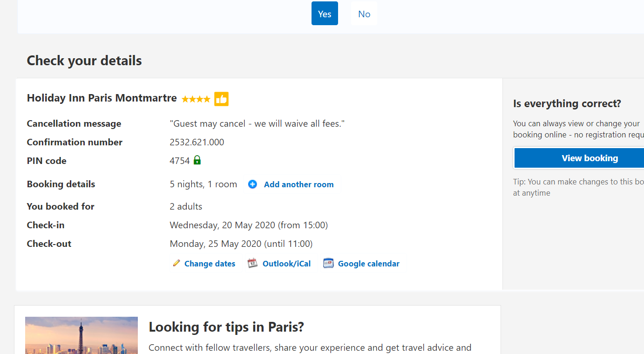644x354 pixels.
Task: Click the blue plus icon for adding room
Action: click(x=252, y=184)
